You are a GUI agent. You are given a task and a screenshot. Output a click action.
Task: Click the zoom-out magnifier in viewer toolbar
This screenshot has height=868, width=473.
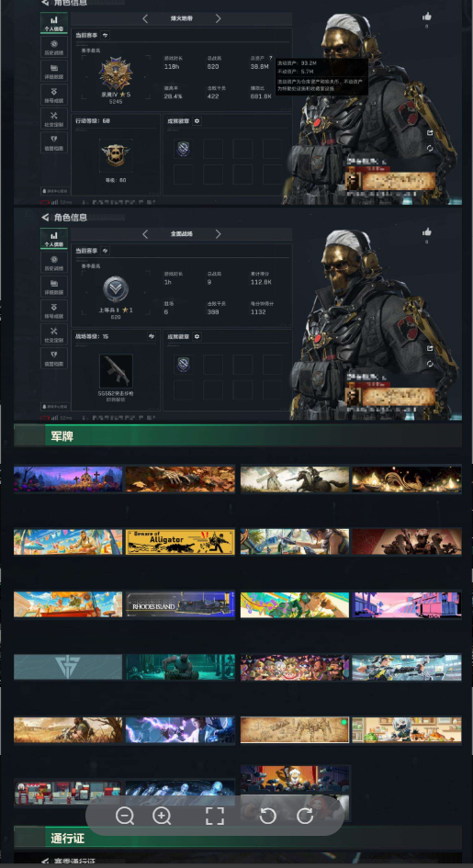click(x=125, y=816)
